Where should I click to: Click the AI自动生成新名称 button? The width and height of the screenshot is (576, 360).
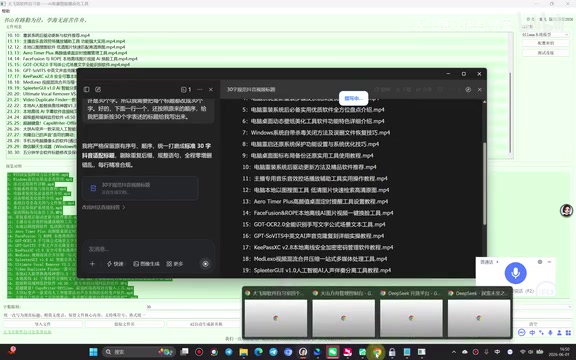click(x=206, y=324)
